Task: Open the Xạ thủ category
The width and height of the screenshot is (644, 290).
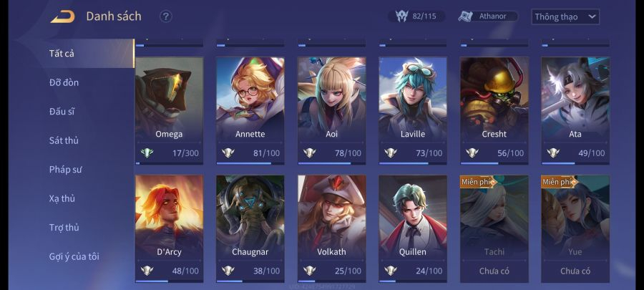Action: point(62,198)
